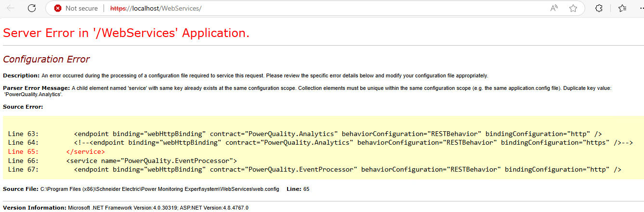Click the 'Configuration Error' subheading
Viewport: 644px width, 212px height.
46,60
